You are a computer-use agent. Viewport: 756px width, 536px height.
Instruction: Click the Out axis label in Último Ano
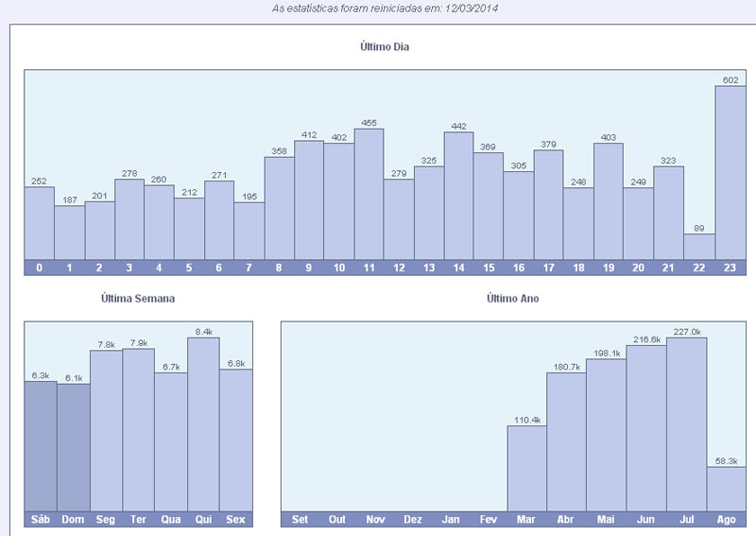click(337, 520)
